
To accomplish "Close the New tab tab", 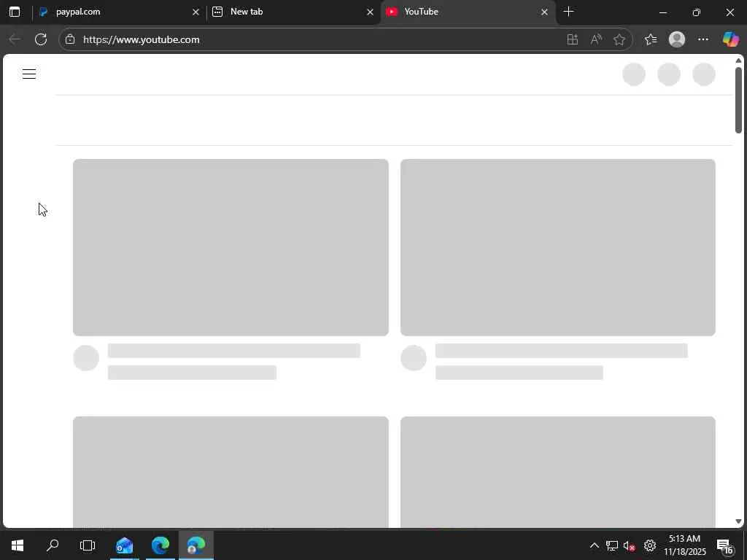I will (x=370, y=12).
